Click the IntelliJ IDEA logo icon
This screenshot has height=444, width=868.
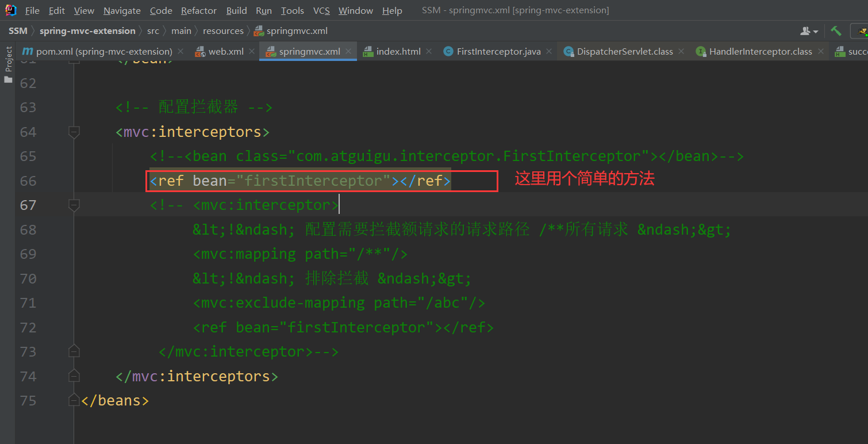point(10,10)
